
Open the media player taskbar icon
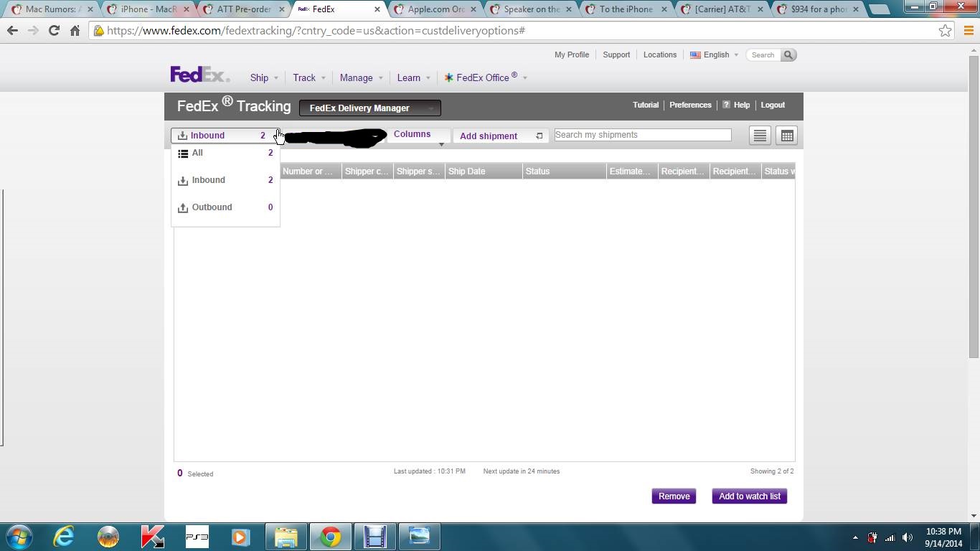241,537
